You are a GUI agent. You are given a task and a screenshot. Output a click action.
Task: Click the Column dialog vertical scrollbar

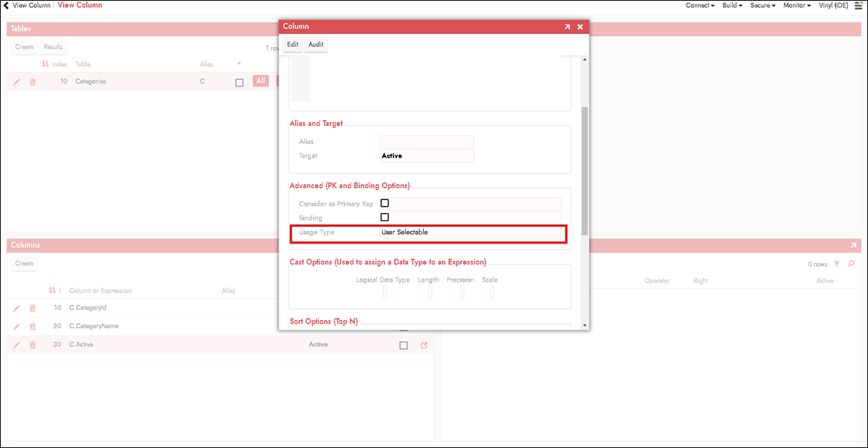click(584, 170)
